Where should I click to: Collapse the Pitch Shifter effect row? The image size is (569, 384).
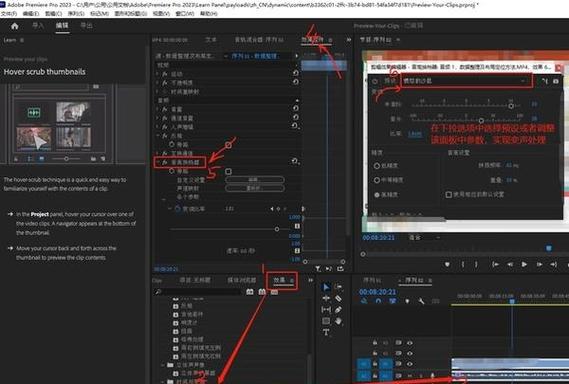click(x=157, y=162)
